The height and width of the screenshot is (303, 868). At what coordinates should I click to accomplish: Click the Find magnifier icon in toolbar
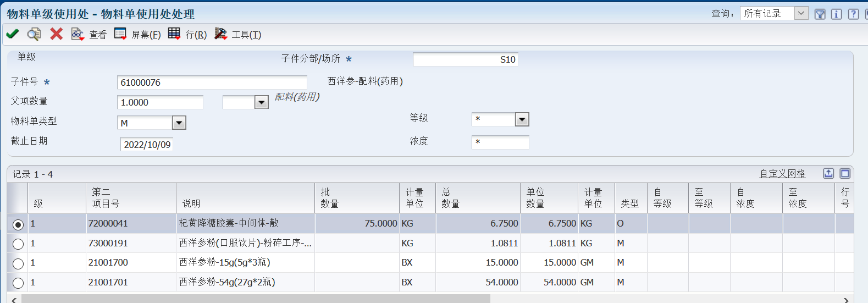coord(34,34)
